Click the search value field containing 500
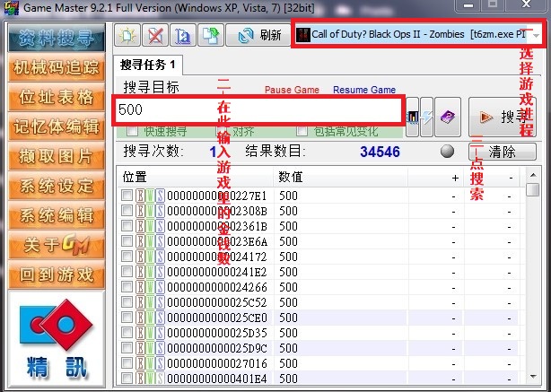The height and width of the screenshot is (392, 551). click(258, 109)
